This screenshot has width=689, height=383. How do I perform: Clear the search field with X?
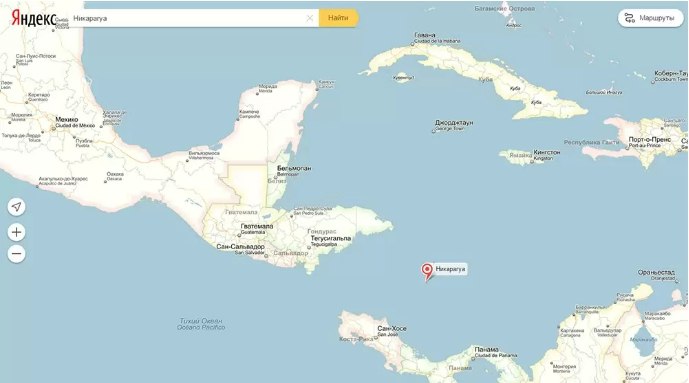point(310,18)
